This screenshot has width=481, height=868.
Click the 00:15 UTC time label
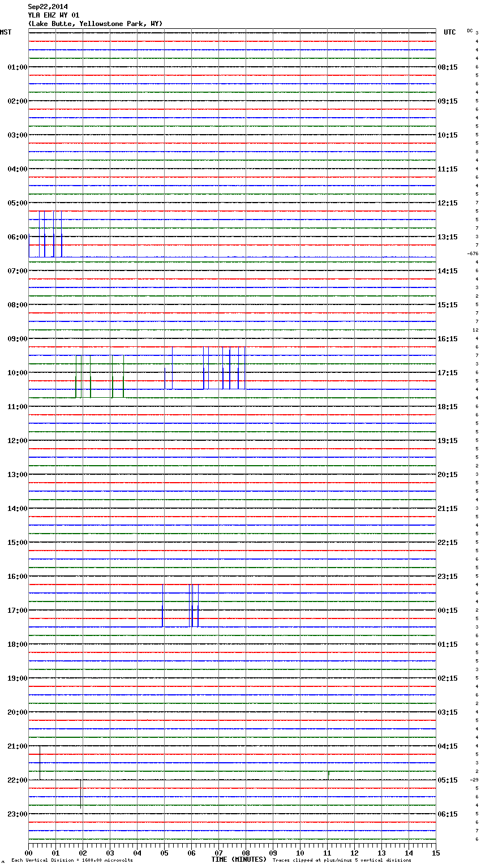pyautogui.click(x=448, y=611)
